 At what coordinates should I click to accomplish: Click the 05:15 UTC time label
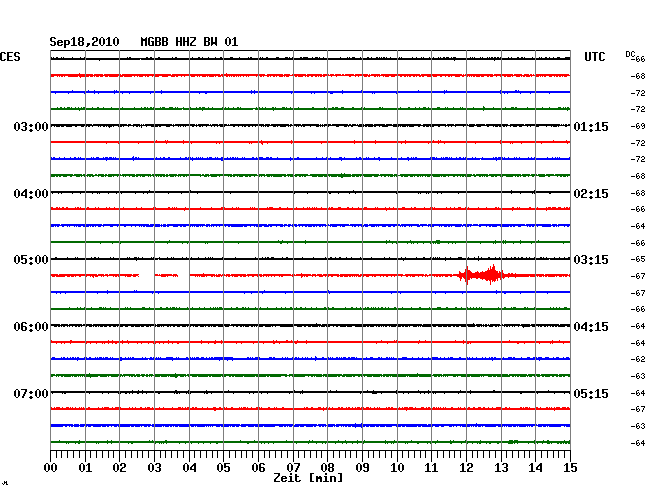point(591,393)
